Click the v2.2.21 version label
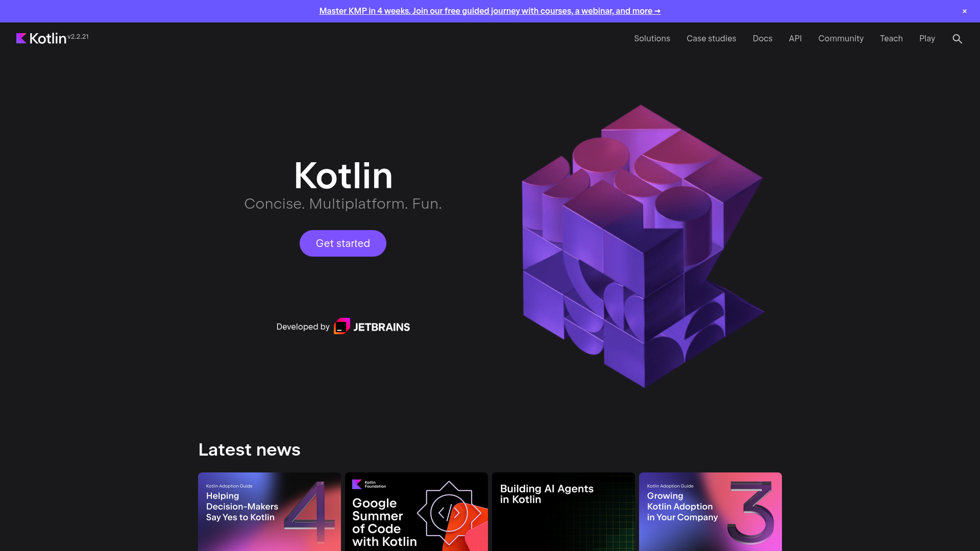 [78, 36]
